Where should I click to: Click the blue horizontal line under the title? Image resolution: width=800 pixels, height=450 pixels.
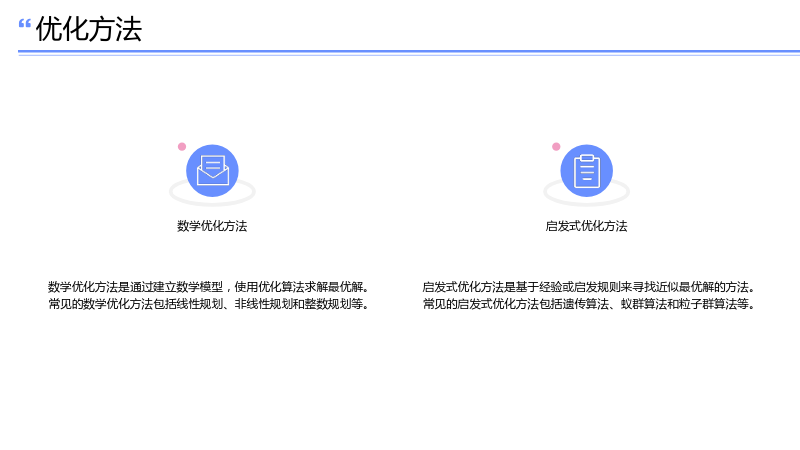(409, 52)
